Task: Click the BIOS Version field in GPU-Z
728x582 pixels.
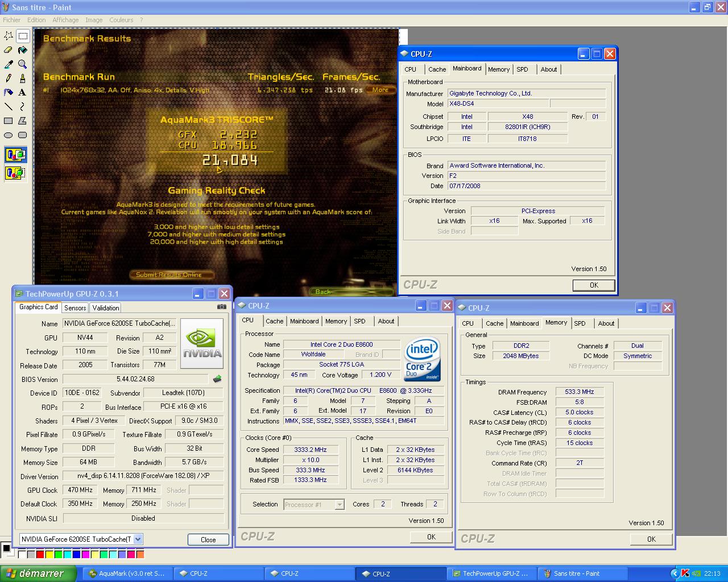Action: (135, 379)
